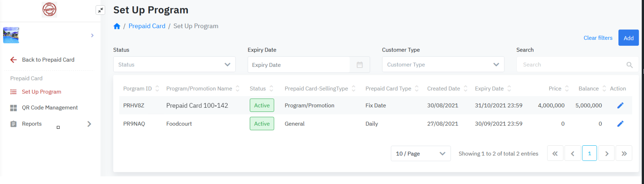
Task: Click the home icon in breadcrumb
Action: [x=117, y=26]
